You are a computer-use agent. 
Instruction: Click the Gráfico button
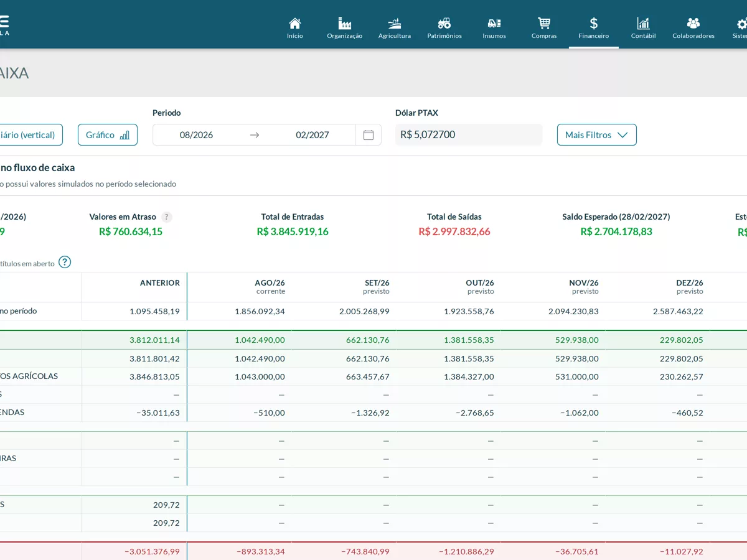[x=108, y=134]
